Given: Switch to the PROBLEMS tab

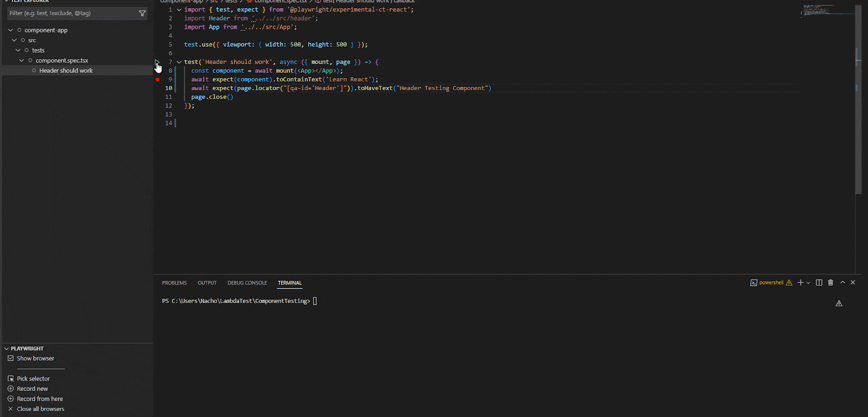Looking at the screenshot, I should (x=174, y=283).
